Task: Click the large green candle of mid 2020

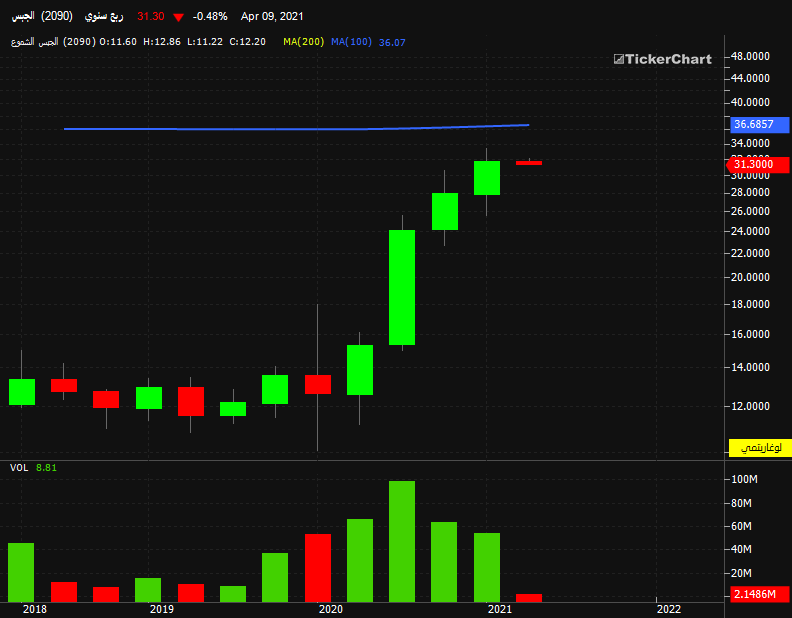Action: point(402,287)
